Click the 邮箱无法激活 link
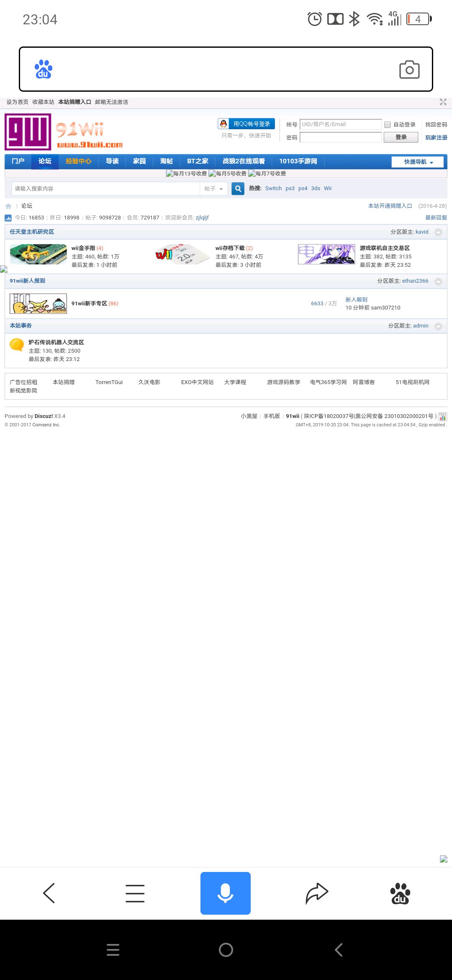 coord(111,102)
